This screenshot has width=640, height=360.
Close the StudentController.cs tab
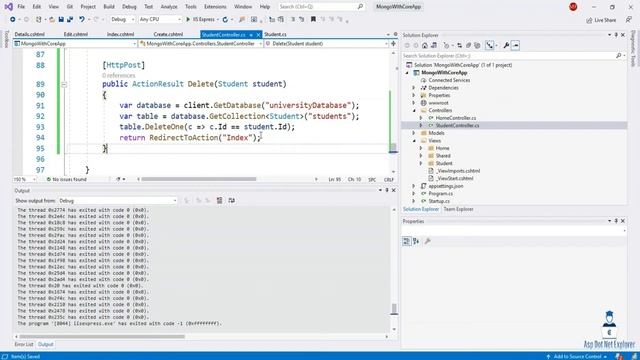(x=258, y=35)
